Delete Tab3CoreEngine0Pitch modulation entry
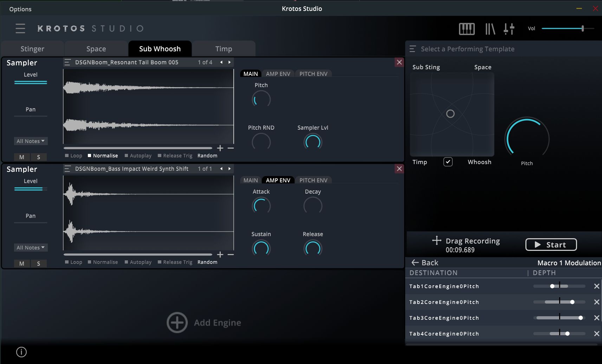Viewport: 602px width, 364px height. point(596,318)
